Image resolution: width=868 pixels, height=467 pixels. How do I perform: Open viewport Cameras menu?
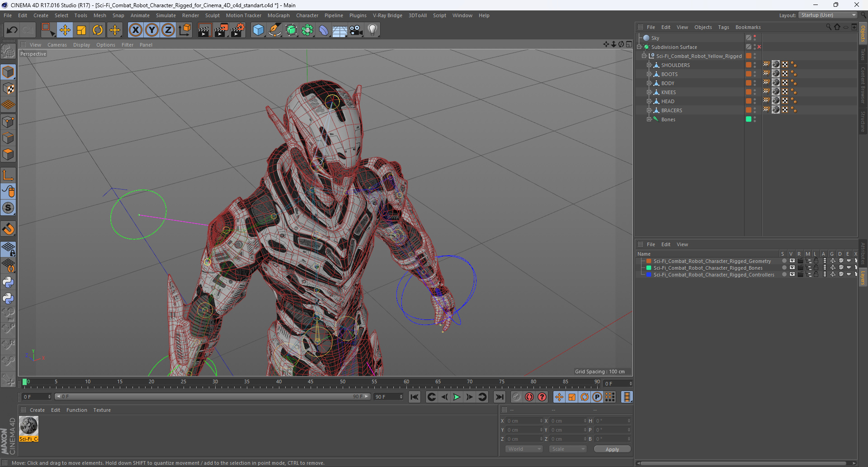57,45
